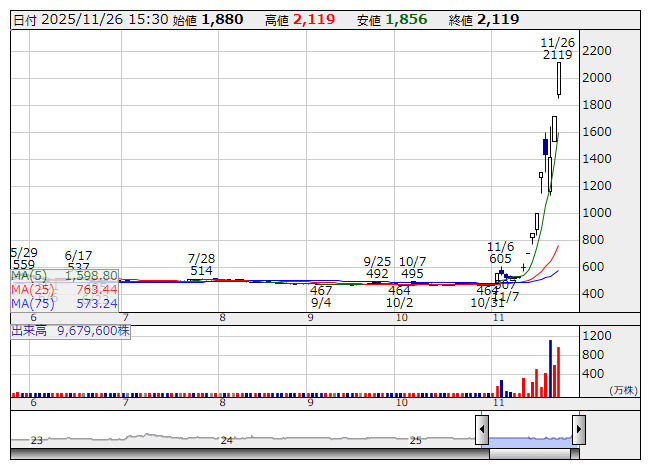Click the horizontal scrollbar thumb at bottom

(x=532, y=455)
